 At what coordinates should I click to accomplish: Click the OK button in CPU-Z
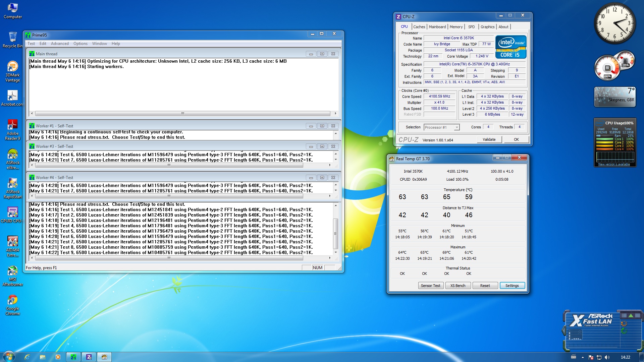point(516,139)
